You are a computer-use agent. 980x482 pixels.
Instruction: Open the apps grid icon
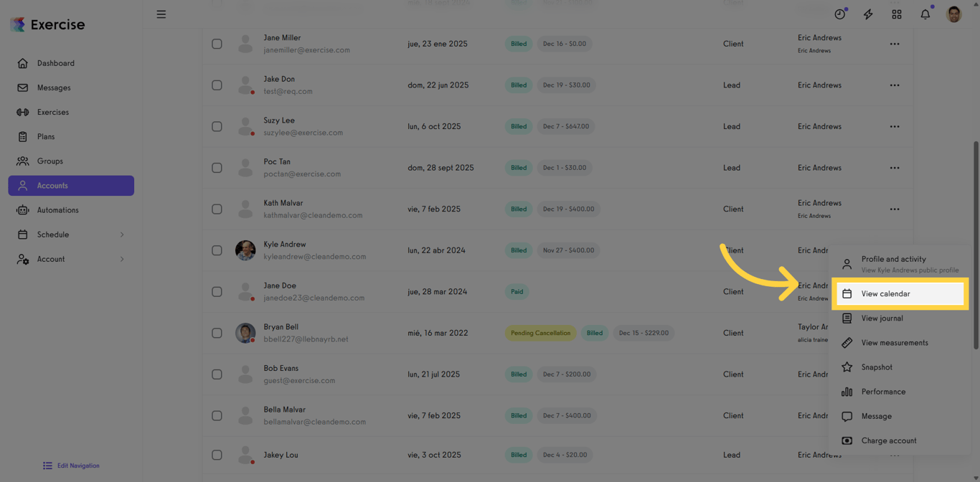[x=897, y=14]
